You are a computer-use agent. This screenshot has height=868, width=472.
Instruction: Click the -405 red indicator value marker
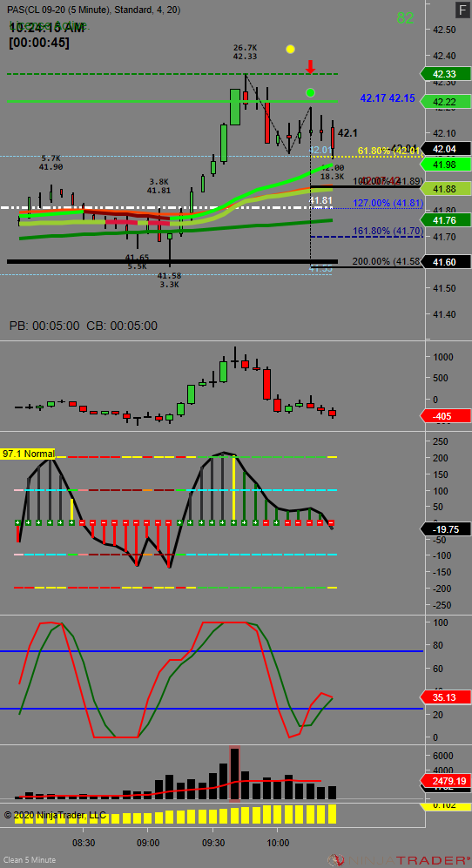pyautogui.click(x=447, y=416)
